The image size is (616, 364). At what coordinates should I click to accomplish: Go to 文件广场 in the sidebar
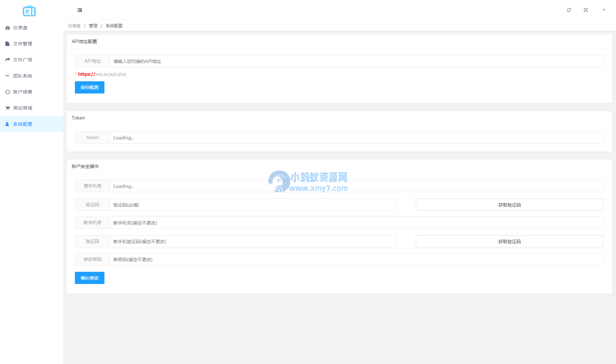pyautogui.click(x=31, y=60)
